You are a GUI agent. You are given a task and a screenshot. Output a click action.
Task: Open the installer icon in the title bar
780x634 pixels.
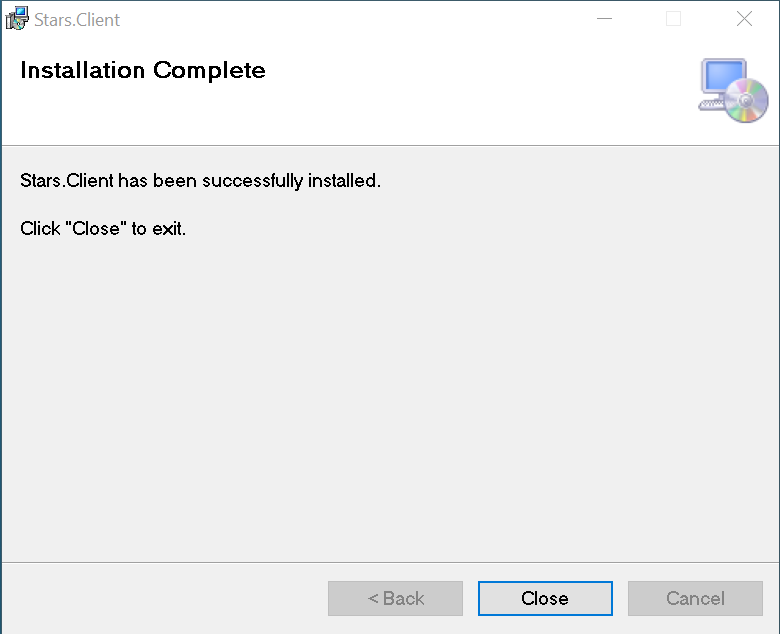coord(17,19)
